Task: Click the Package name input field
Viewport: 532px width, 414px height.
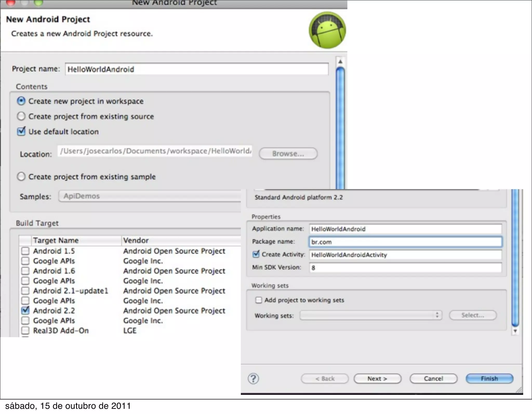Action: click(x=405, y=242)
